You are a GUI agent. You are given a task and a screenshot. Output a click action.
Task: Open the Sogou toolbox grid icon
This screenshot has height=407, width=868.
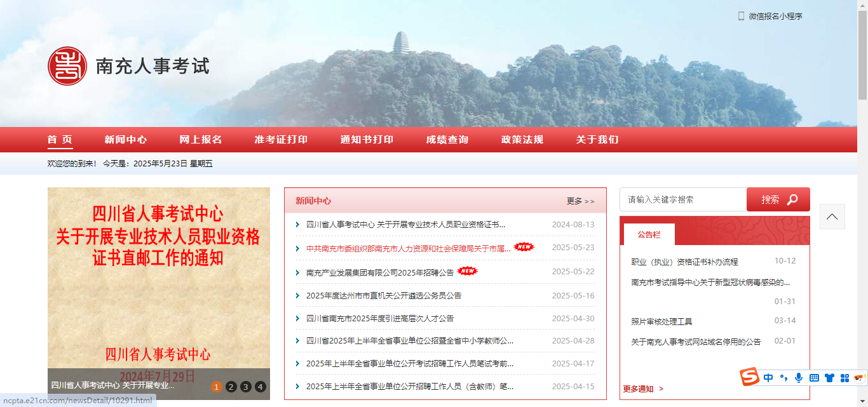coord(844,378)
